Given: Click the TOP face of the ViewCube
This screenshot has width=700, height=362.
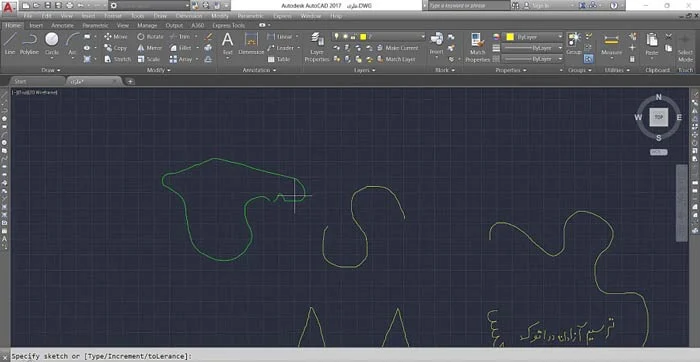Looking at the screenshot, I should [658, 117].
